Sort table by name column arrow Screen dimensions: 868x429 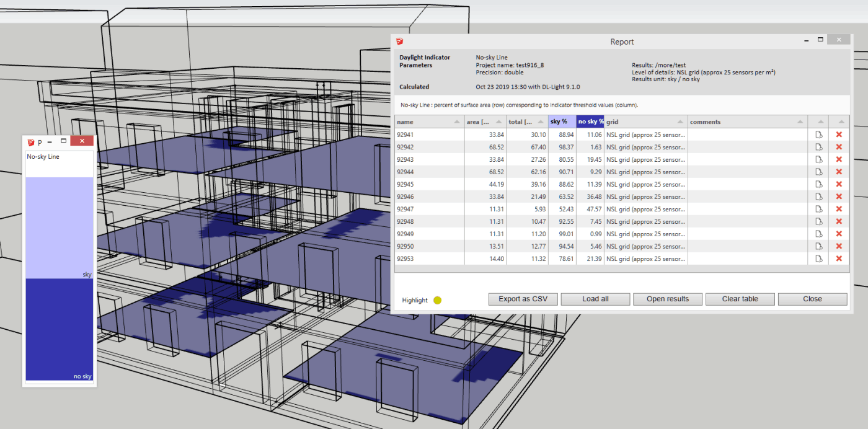[x=457, y=122]
